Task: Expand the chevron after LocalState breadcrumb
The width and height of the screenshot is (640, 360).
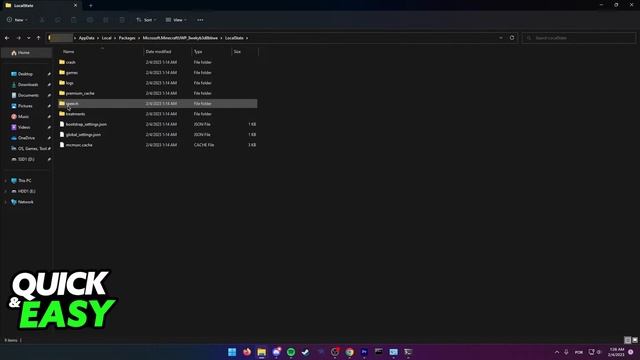Action: (x=247, y=38)
